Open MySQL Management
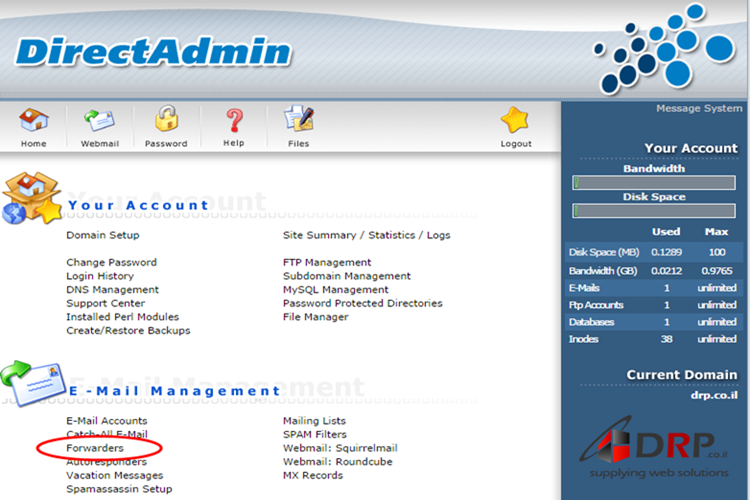750x500 pixels. coord(335,289)
